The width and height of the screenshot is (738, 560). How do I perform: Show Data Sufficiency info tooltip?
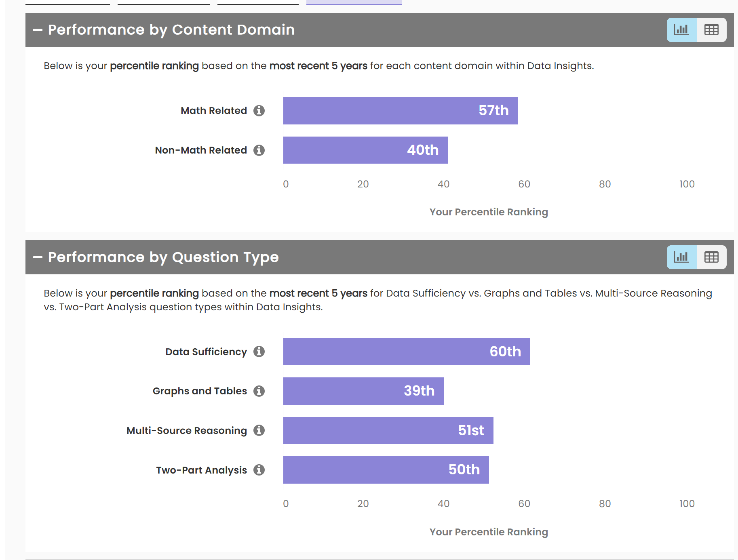(x=259, y=352)
